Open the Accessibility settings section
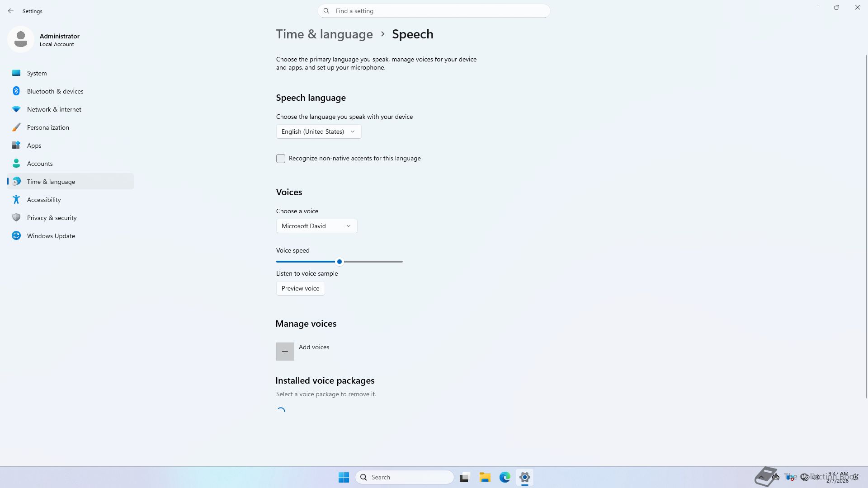This screenshot has width=868, height=488. (44, 200)
